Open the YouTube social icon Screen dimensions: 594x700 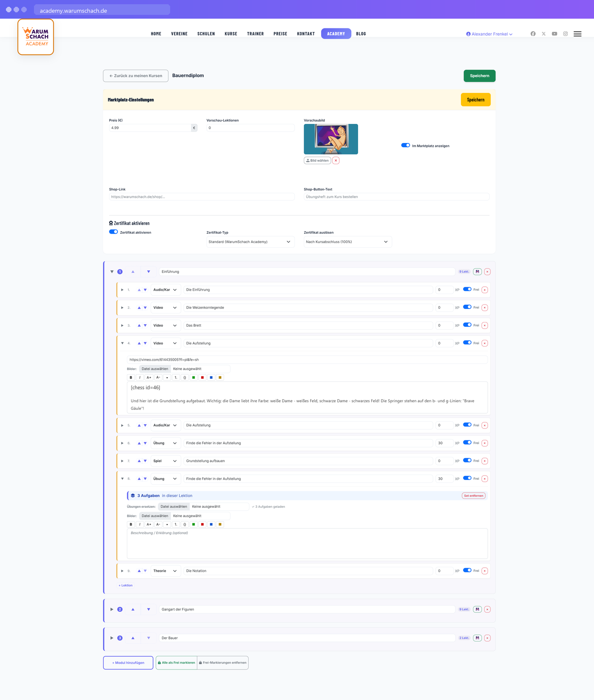pyautogui.click(x=555, y=34)
